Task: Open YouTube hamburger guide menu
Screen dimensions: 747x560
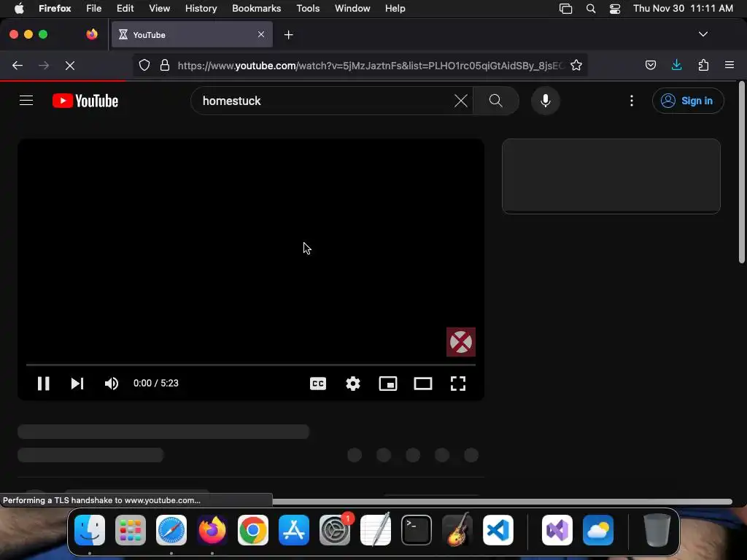Action: (26, 101)
